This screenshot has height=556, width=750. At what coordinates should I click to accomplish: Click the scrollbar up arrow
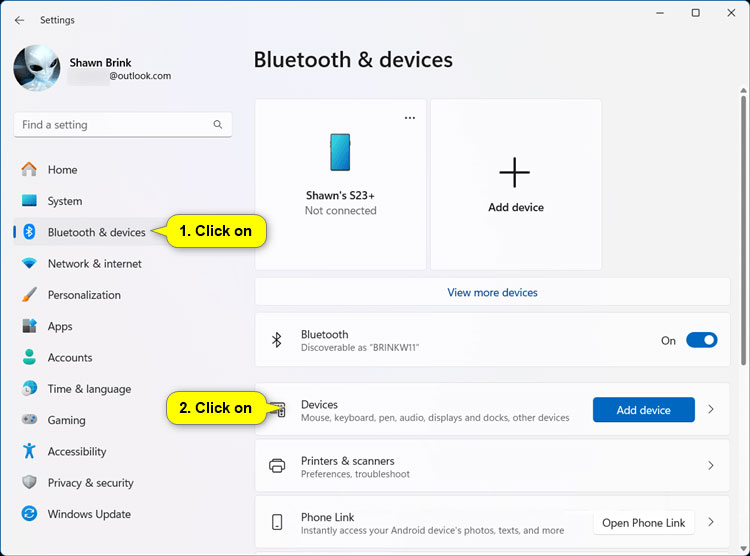click(743, 90)
